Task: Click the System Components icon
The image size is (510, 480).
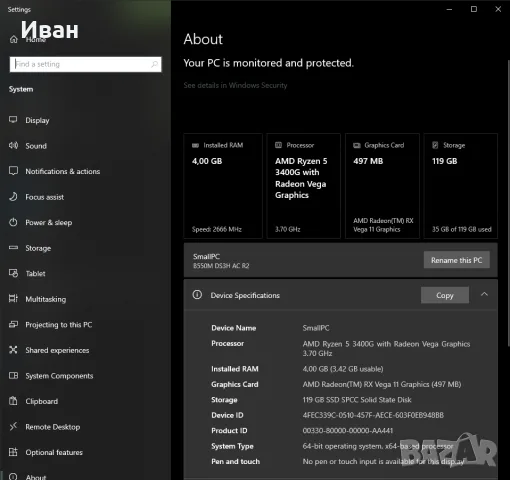Action: point(13,375)
